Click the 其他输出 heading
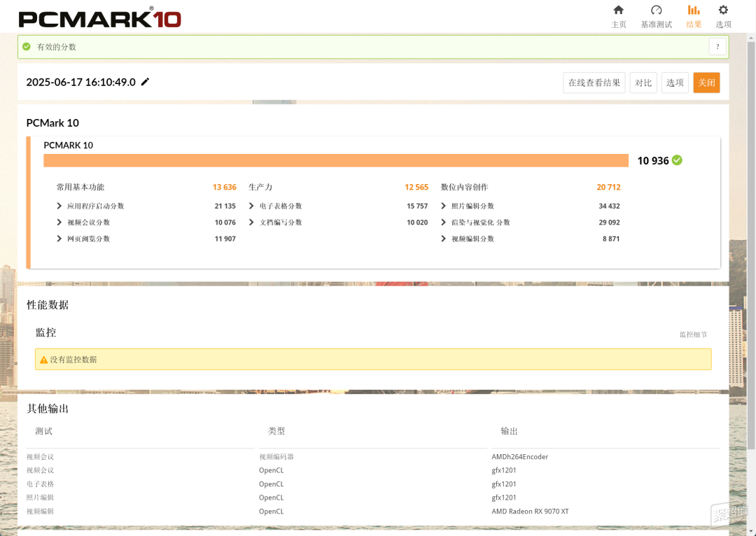756x536 pixels. coord(48,409)
